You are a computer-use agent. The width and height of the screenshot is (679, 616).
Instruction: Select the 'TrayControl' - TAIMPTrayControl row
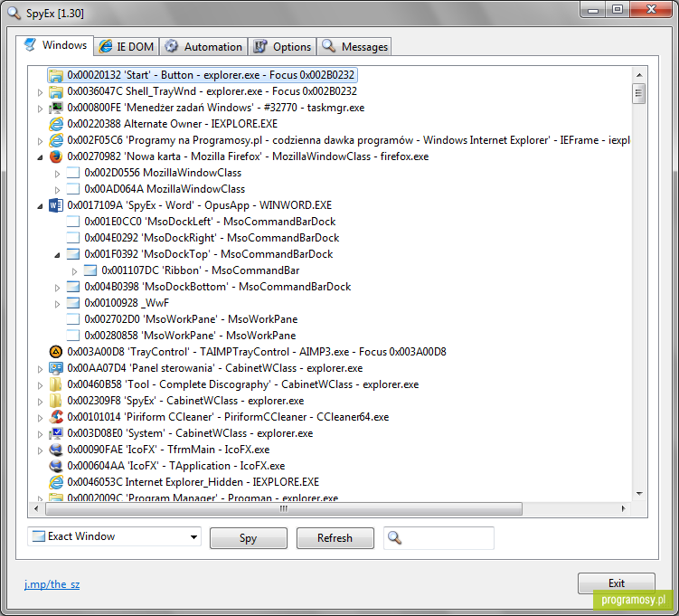[x=257, y=352]
